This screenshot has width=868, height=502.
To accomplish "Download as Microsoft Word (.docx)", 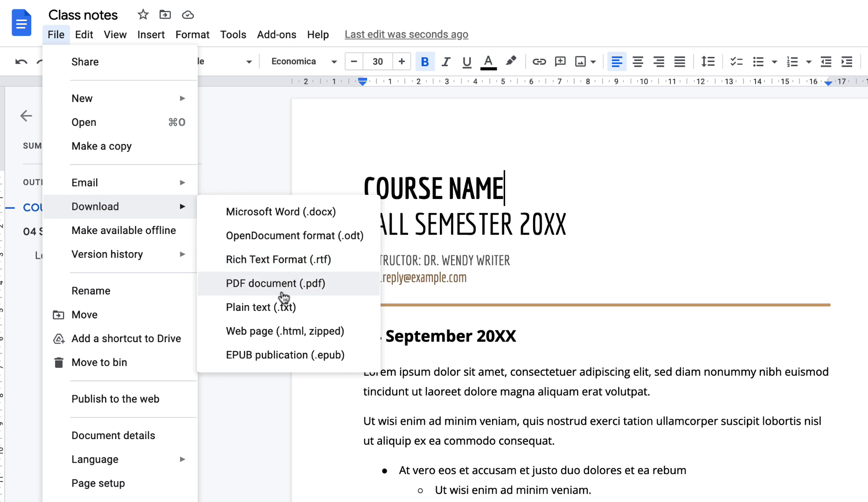I will pyautogui.click(x=289, y=212).
